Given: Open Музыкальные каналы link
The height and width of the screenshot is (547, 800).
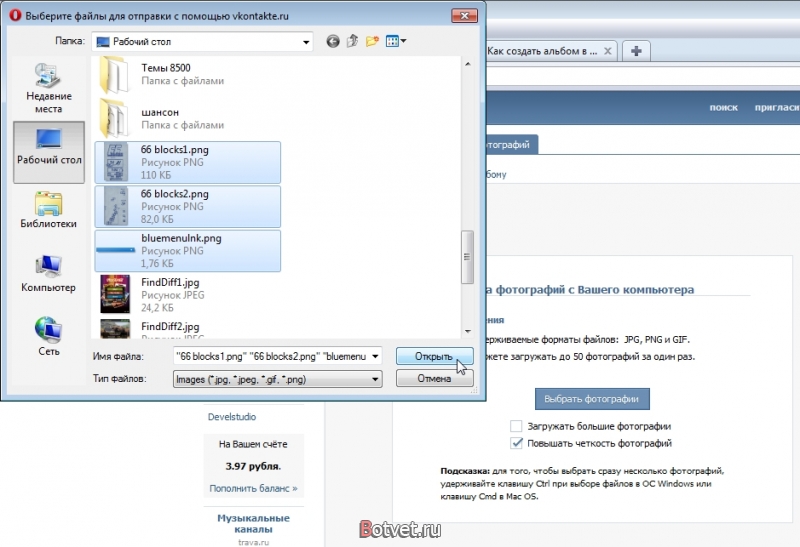Looking at the screenshot, I should [x=253, y=524].
